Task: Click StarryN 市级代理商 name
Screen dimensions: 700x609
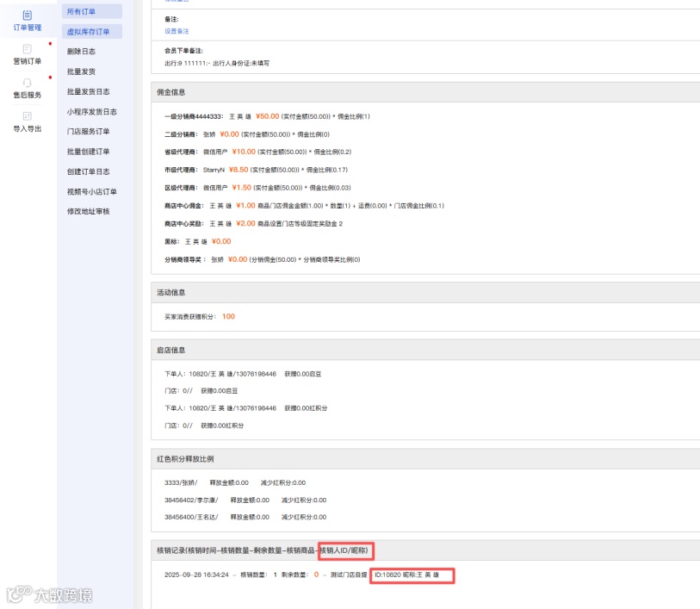Action: [x=214, y=170]
